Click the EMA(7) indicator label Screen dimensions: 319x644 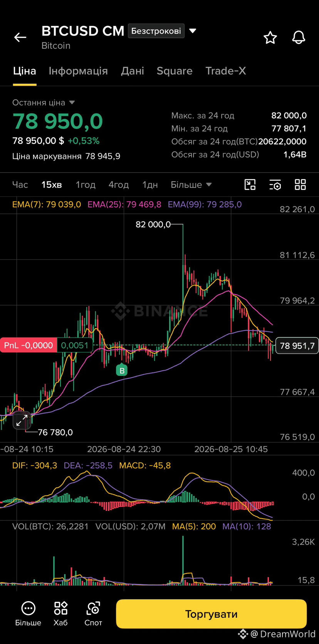(47, 205)
